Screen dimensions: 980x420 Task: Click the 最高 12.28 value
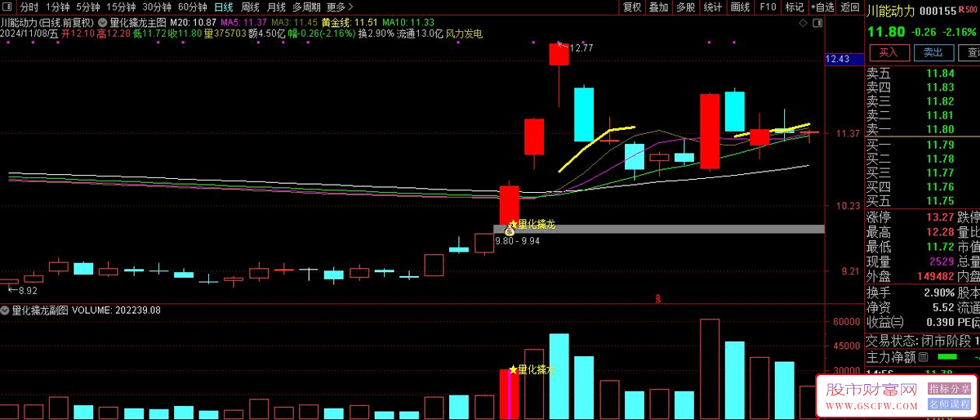tap(939, 232)
